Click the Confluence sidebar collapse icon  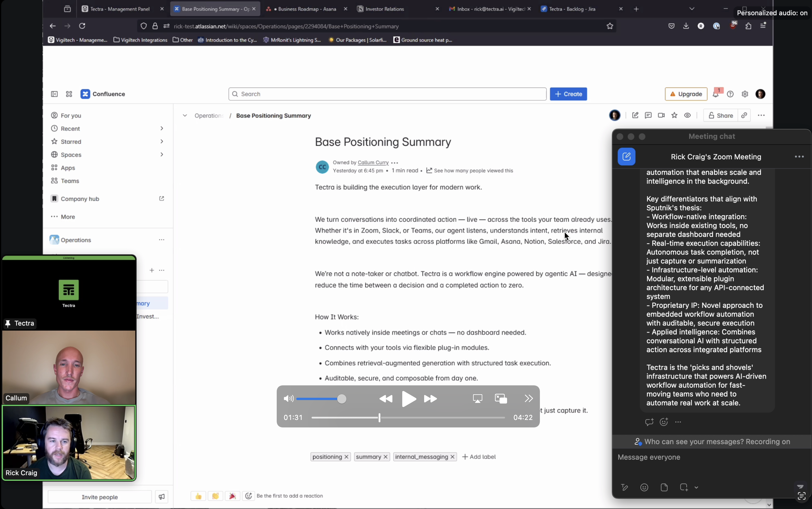54,94
